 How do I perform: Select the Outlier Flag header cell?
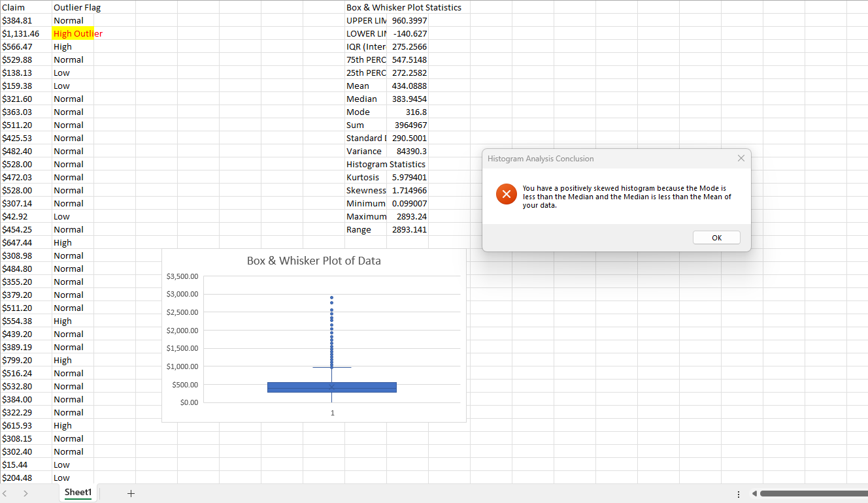pyautogui.click(x=73, y=7)
